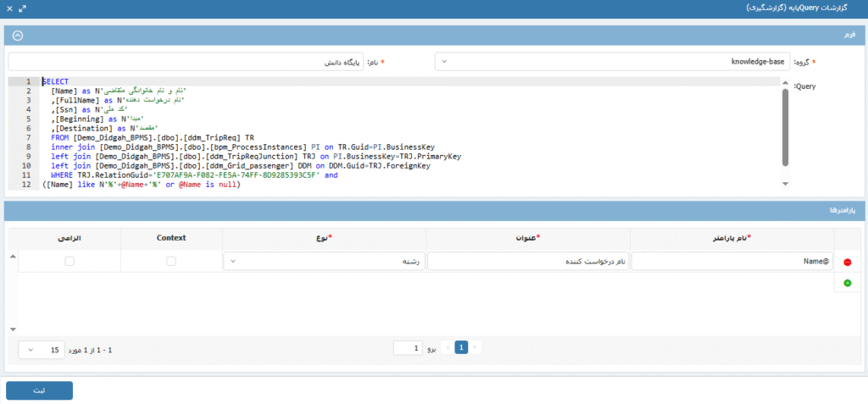Image resolution: width=868 pixels, height=404 pixels.
Task: Click the Context column header
Action: 172,239
